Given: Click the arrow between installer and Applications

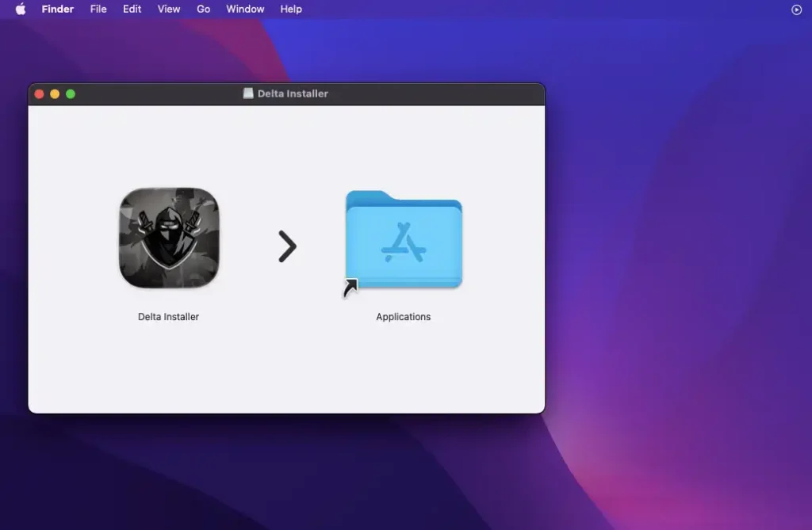Looking at the screenshot, I should tap(287, 247).
